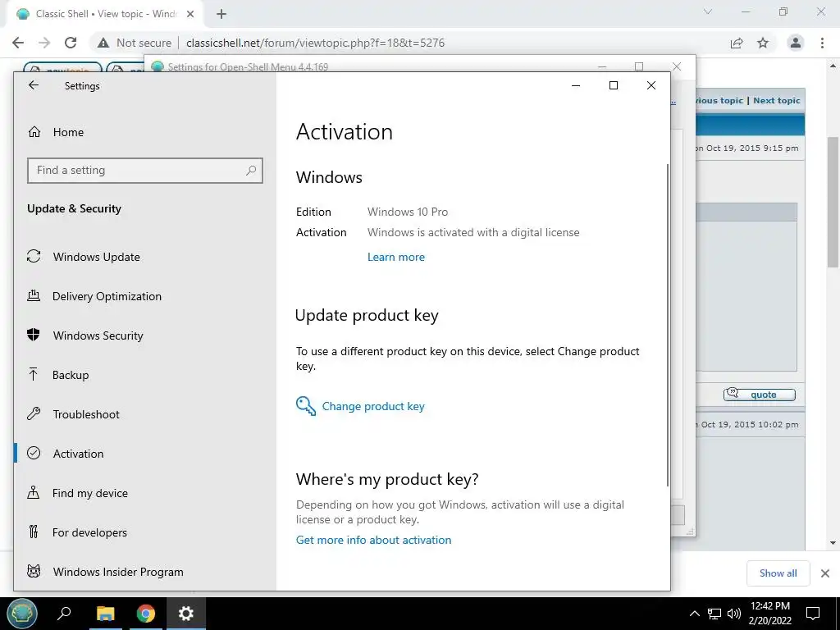The height and width of the screenshot is (630, 840).
Task: Click the Backup upward arrow icon
Action: pyautogui.click(x=33, y=374)
